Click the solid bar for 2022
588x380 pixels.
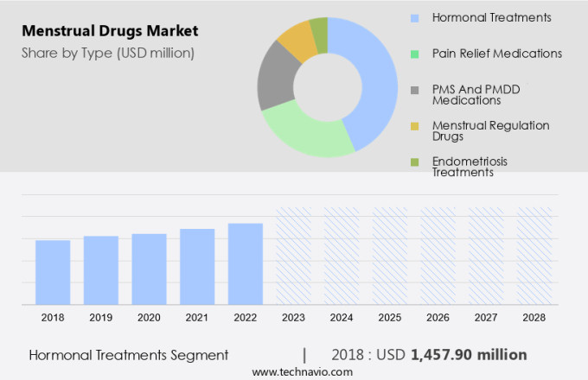pos(246,263)
